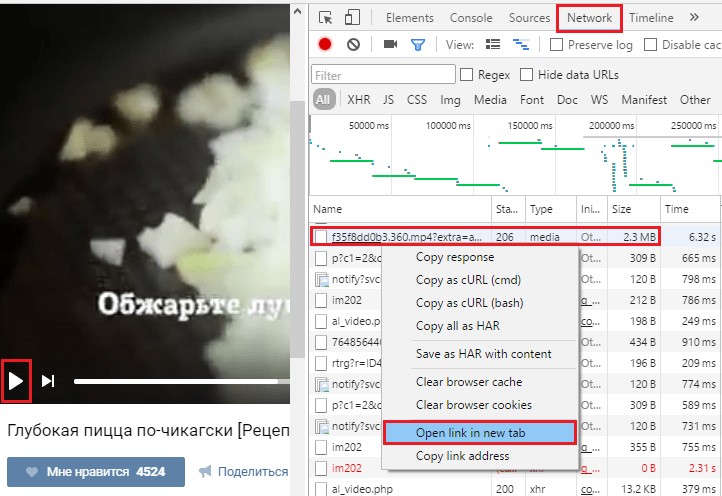Viewport: 722px width, 496px height.
Task: Filter requests by CSS
Action: 417,100
